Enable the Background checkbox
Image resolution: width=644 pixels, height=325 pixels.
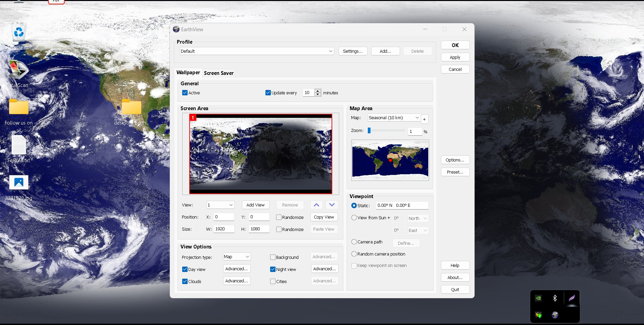pyautogui.click(x=273, y=257)
